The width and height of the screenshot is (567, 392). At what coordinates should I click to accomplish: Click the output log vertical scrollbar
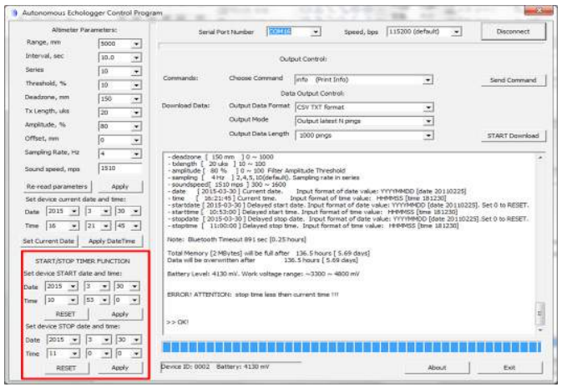pyautogui.click(x=539, y=242)
